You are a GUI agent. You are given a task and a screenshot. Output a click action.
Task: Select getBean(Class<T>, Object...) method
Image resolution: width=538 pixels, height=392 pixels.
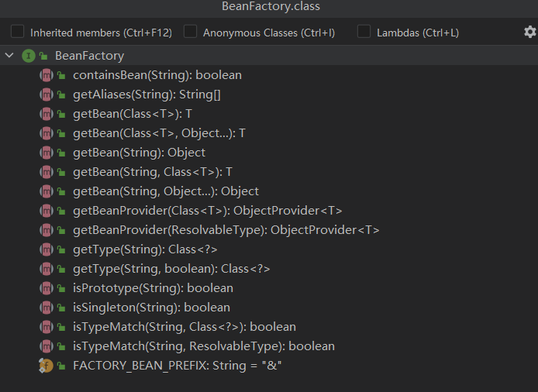click(x=159, y=133)
